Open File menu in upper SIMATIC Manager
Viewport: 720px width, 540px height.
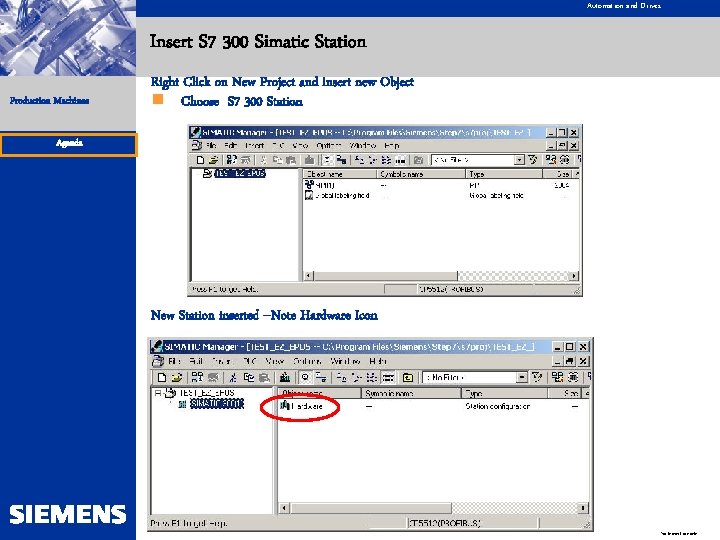coord(211,146)
